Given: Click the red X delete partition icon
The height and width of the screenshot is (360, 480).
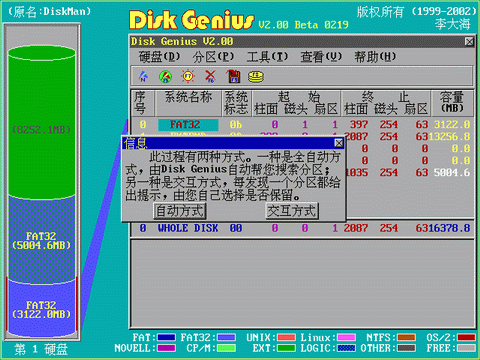Looking at the screenshot, I should [x=210, y=76].
